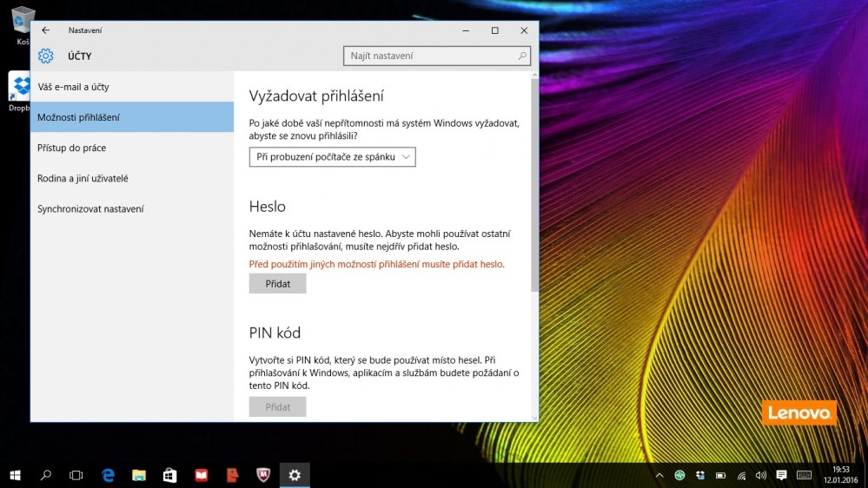Open the volume speaker icon in tray
The image size is (868, 488).
pos(761,475)
